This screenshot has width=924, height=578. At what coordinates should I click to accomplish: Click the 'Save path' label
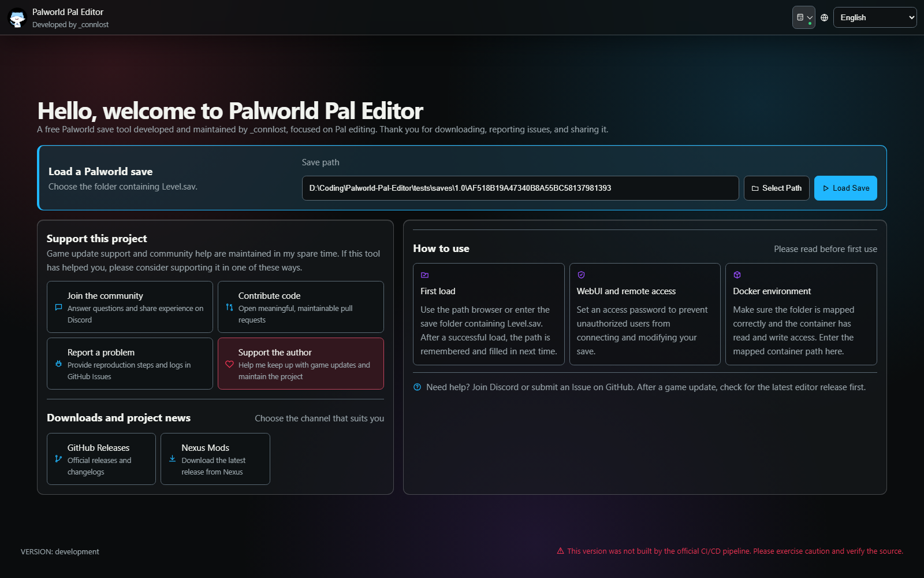[321, 162]
